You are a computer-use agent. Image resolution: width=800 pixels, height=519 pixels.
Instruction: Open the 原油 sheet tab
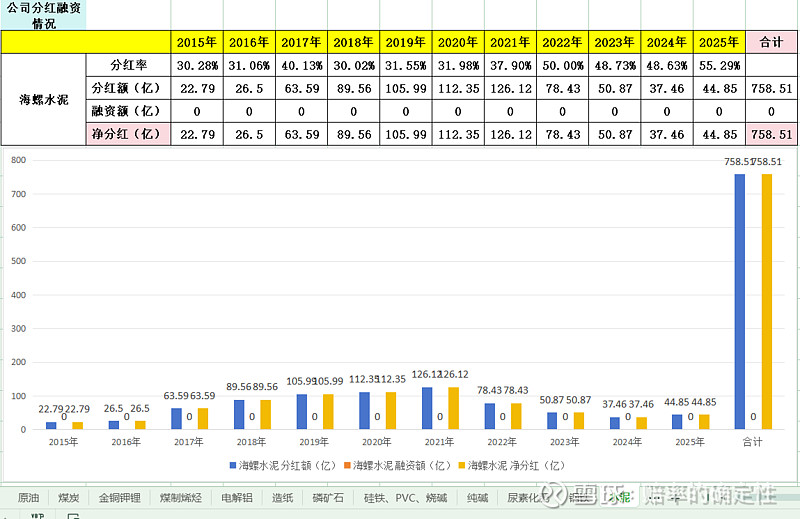click(x=28, y=498)
